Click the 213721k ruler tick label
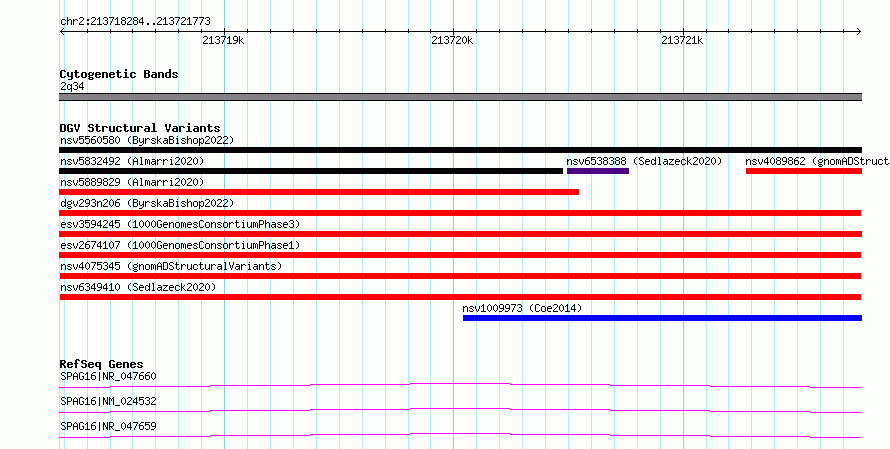890x449 pixels. (x=682, y=40)
